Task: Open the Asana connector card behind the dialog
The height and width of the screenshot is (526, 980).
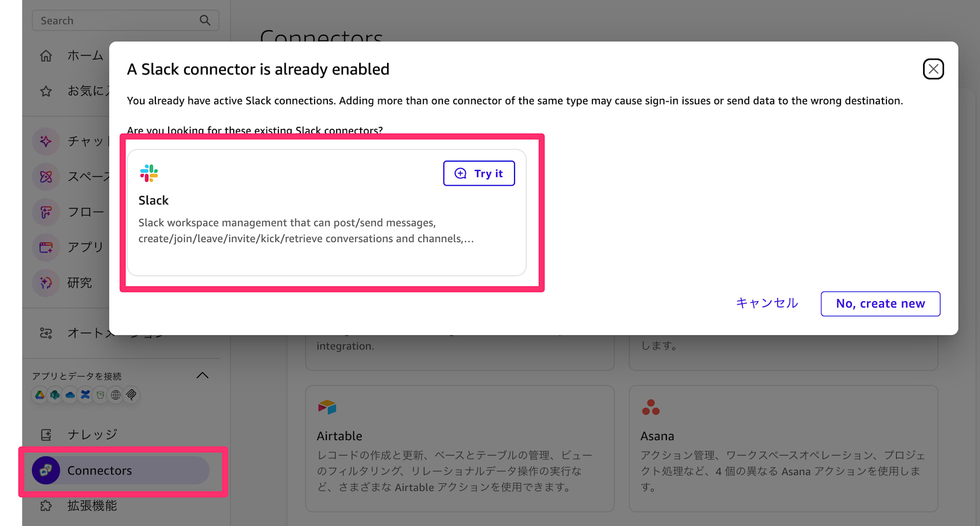Action: 784,449
